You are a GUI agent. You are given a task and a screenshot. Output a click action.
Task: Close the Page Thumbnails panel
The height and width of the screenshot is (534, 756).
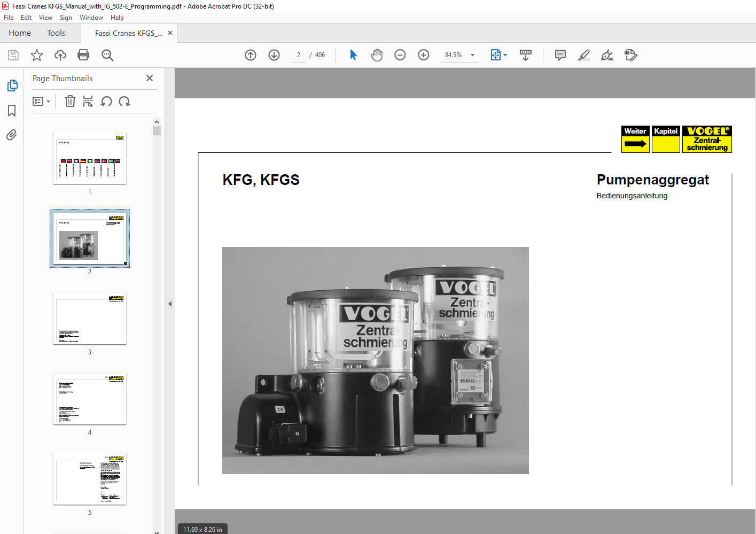click(150, 78)
